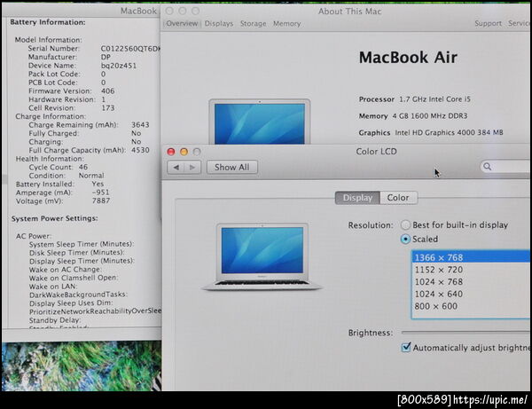This screenshot has height=409, width=532.
Task: Click Device Name value bq20z451
Action: pyautogui.click(x=119, y=66)
